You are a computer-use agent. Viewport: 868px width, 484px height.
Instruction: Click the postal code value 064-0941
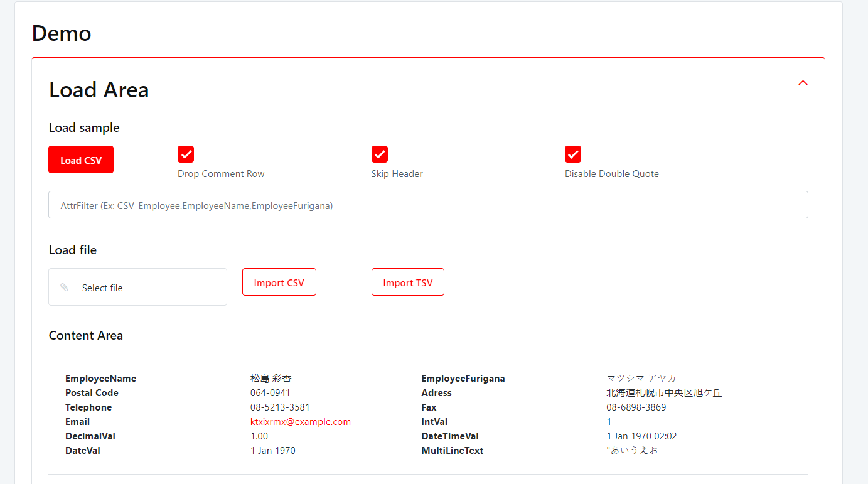[271, 393]
